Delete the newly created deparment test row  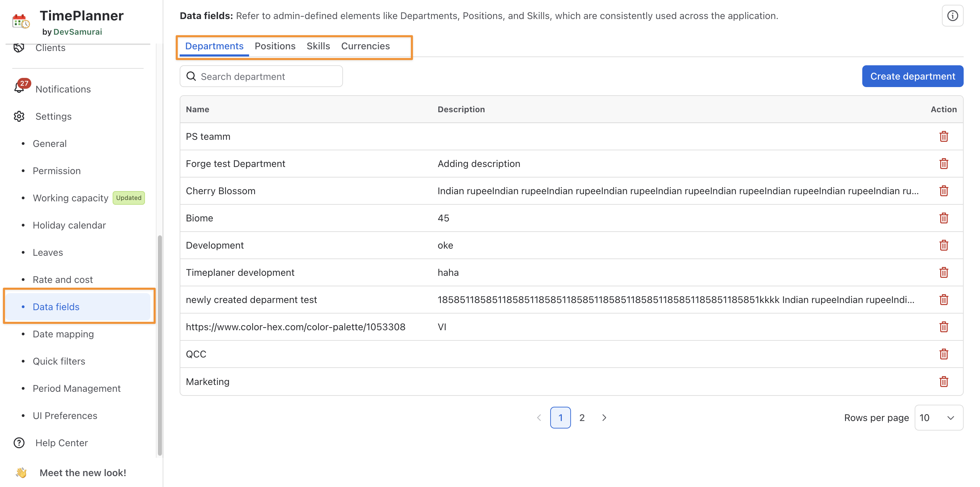tap(944, 300)
